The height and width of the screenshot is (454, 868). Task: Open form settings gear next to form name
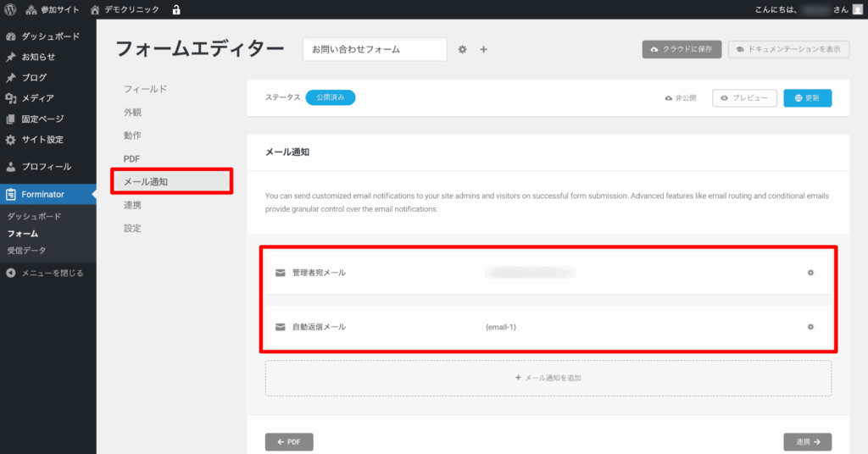[x=462, y=50]
